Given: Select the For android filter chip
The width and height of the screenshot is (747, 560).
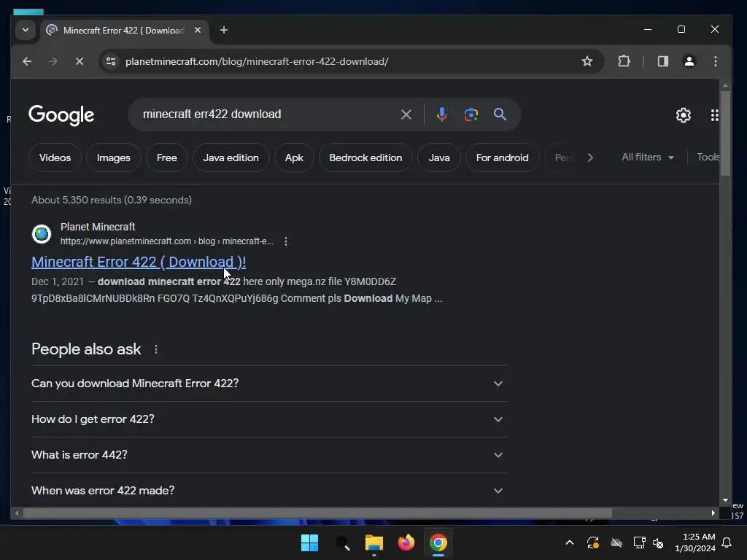Looking at the screenshot, I should tap(502, 157).
